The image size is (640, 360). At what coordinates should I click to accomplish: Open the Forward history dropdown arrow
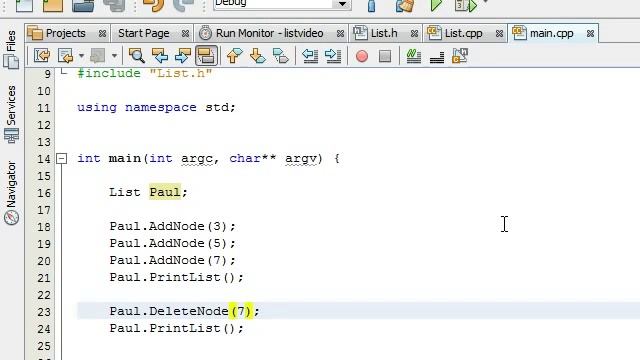pos(114,56)
